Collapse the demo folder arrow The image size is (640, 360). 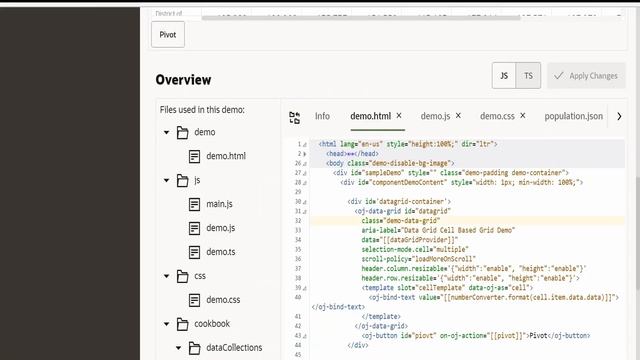coord(167,132)
